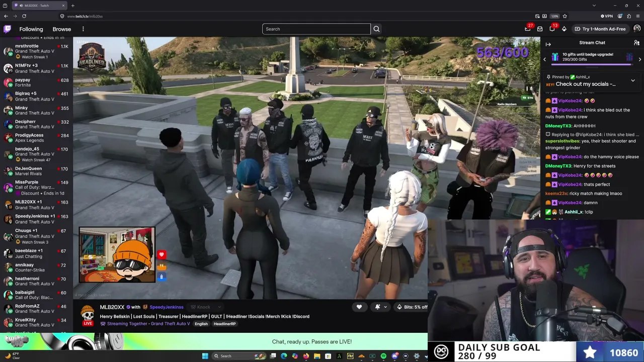This screenshot has height=362, width=644.
Task: Open MissPurple channel in sidebar
Action: coord(36,188)
